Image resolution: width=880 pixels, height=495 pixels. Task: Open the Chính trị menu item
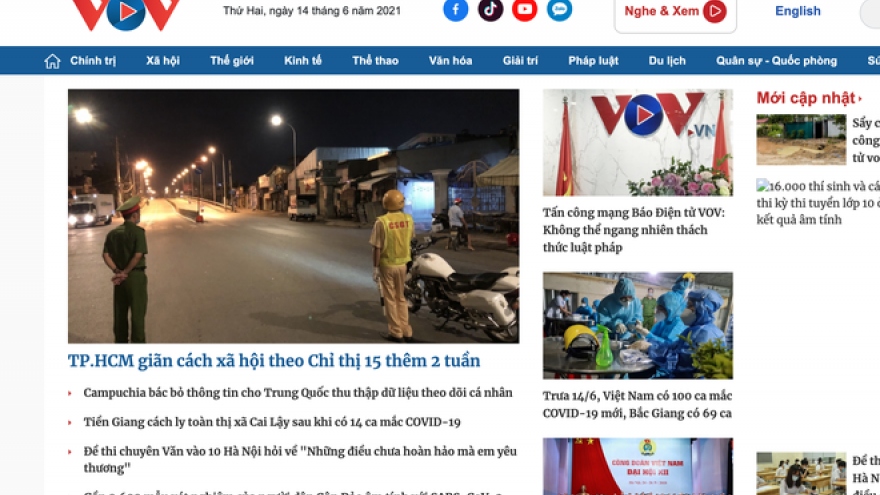pos(93,61)
